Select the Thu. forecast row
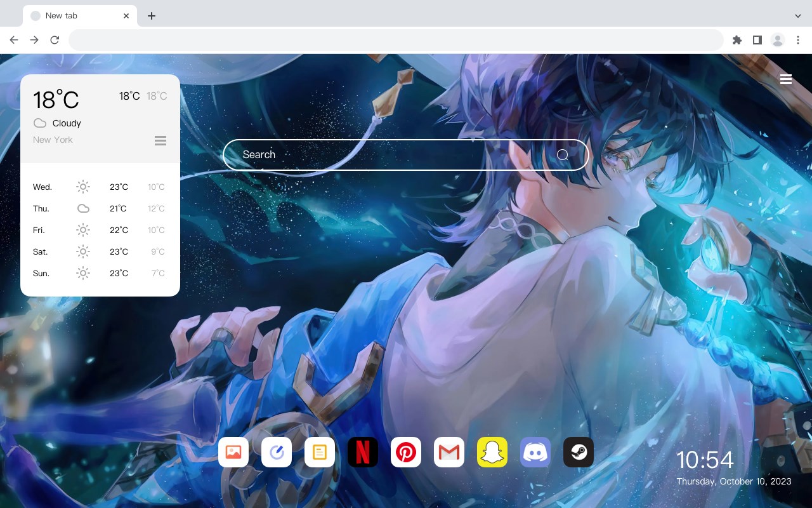Viewport: 812px width, 508px height. (x=100, y=208)
